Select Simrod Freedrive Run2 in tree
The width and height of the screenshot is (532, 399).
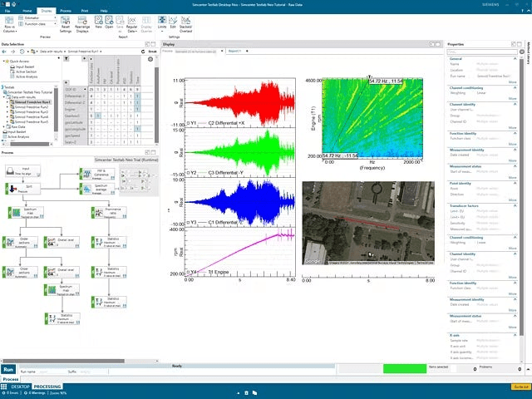(x=30, y=106)
